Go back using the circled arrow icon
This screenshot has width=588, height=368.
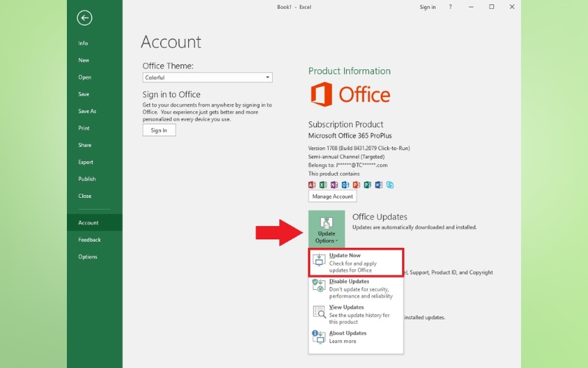[x=85, y=18]
